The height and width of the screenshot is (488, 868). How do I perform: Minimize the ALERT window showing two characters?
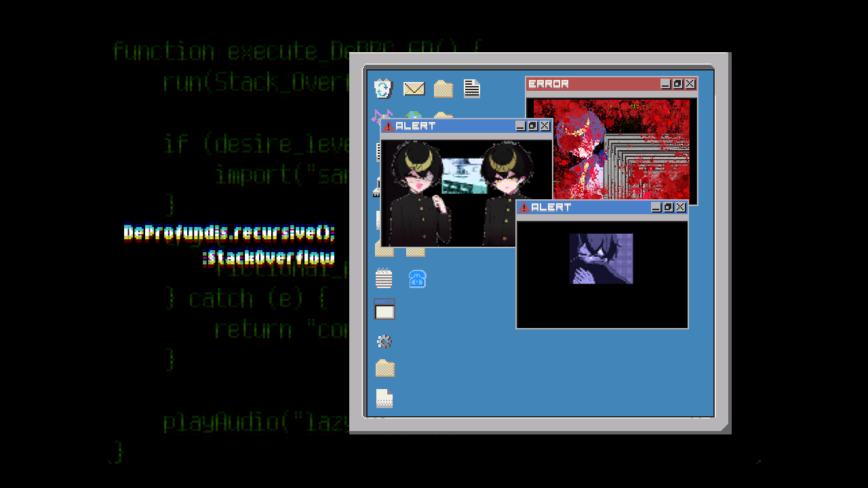(520, 126)
